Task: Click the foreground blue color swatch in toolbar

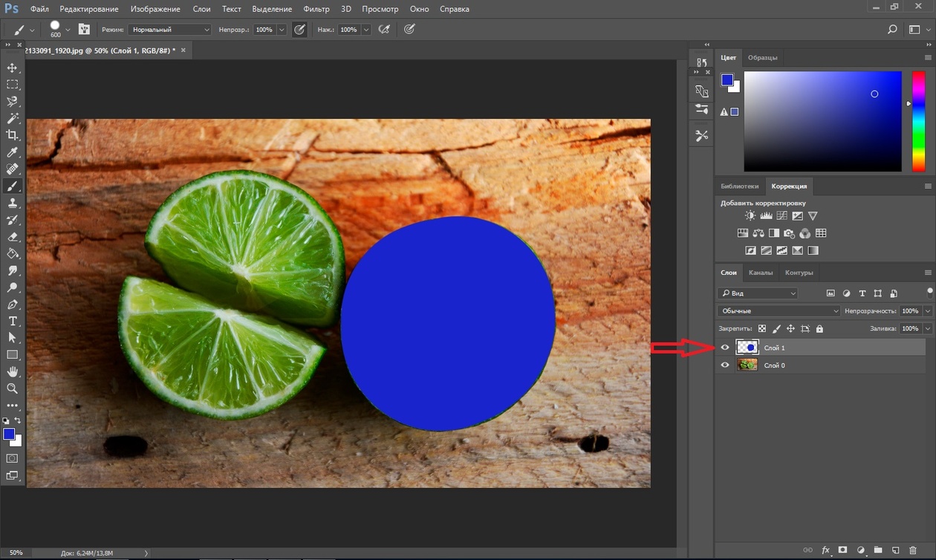Action: point(8,434)
